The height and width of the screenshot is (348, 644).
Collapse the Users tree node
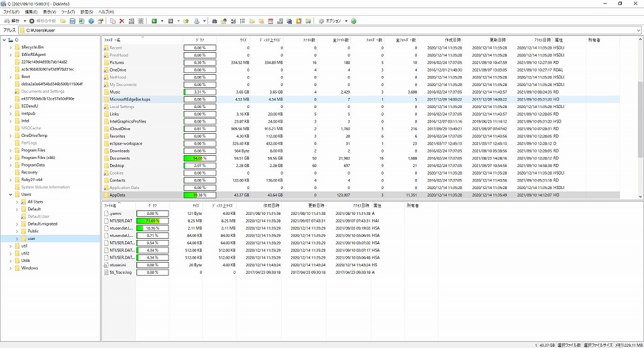11,195
